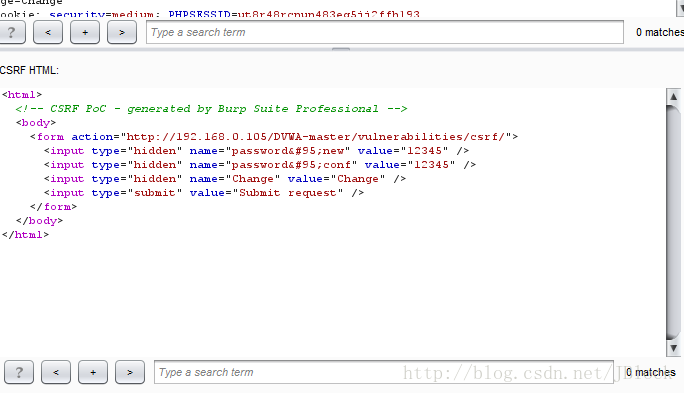The image size is (684, 393).
Task: Click the upper '0 matches' counter
Action: [660, 32]
